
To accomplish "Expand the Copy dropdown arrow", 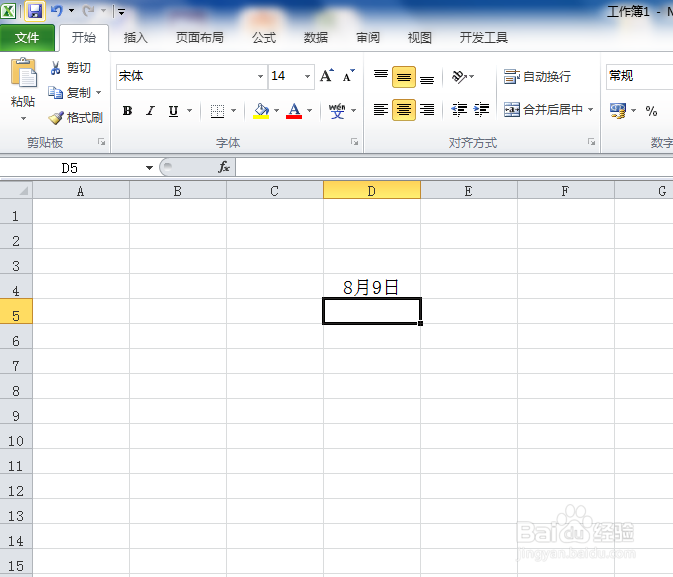I will coord(98,92).
